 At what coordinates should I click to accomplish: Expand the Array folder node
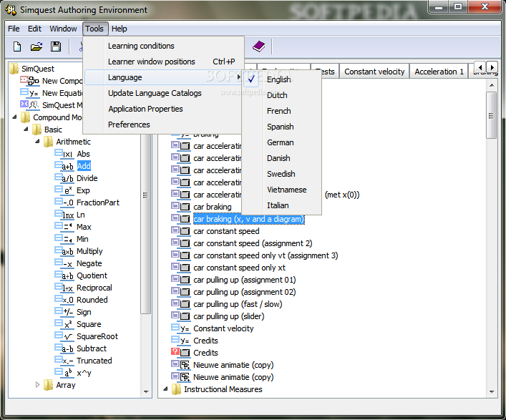pos(37,384)
